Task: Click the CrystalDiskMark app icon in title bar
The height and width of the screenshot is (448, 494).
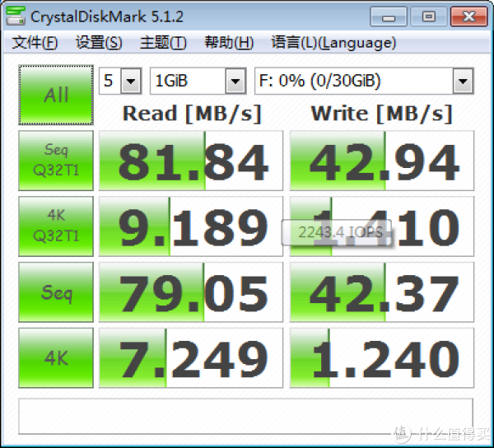Action: tap(16, 16)
